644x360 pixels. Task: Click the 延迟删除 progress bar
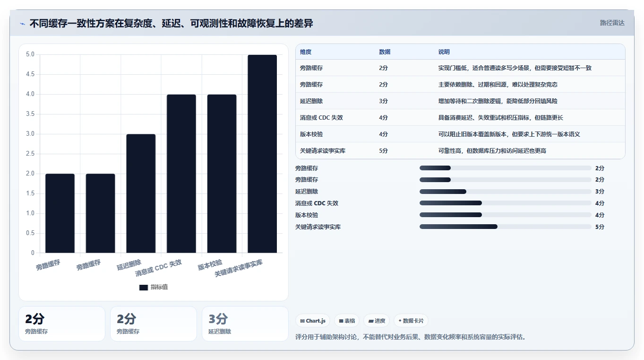coord(506,192)
